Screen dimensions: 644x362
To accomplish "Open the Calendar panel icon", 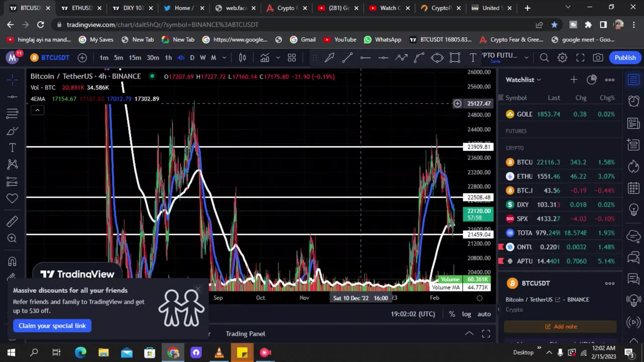I will click(633, 188).
